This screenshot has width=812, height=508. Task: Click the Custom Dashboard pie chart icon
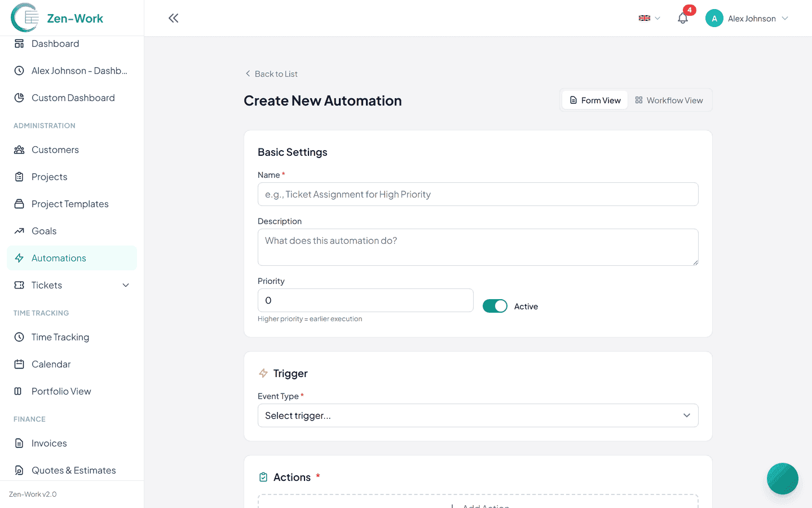[x=19, y=98]
